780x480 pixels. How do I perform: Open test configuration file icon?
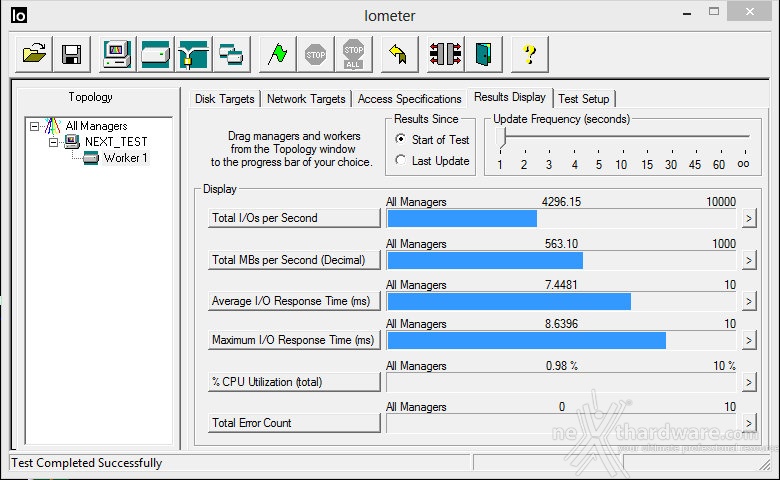tap(34, 54)
